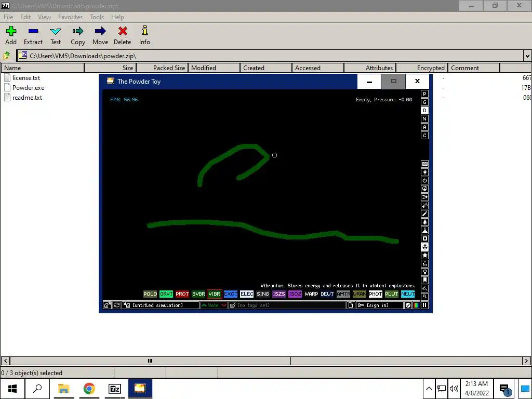Select the PHOT element swatch
This screenshot has height=399, width=532.
coord(376,294)
